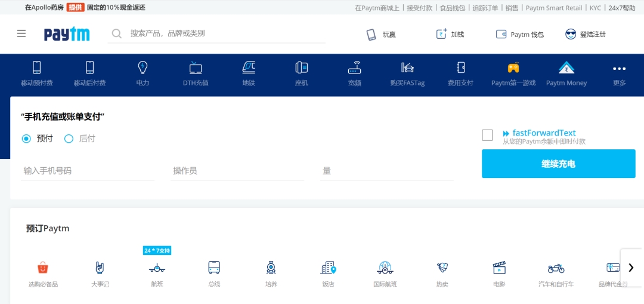
Task: Select the 预付 prepaid radio button
Action: pyautogui.click(x=26, y=139)
